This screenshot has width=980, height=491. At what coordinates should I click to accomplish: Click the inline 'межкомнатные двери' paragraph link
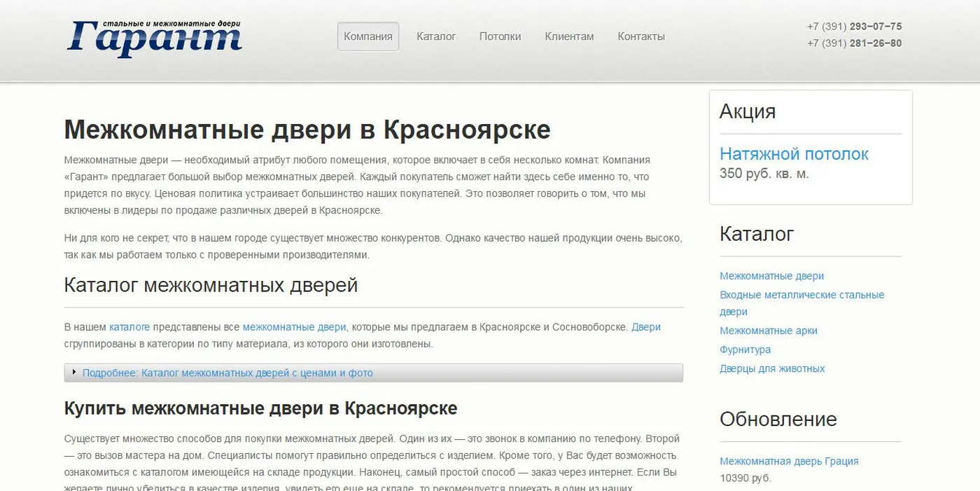(294, 327)
